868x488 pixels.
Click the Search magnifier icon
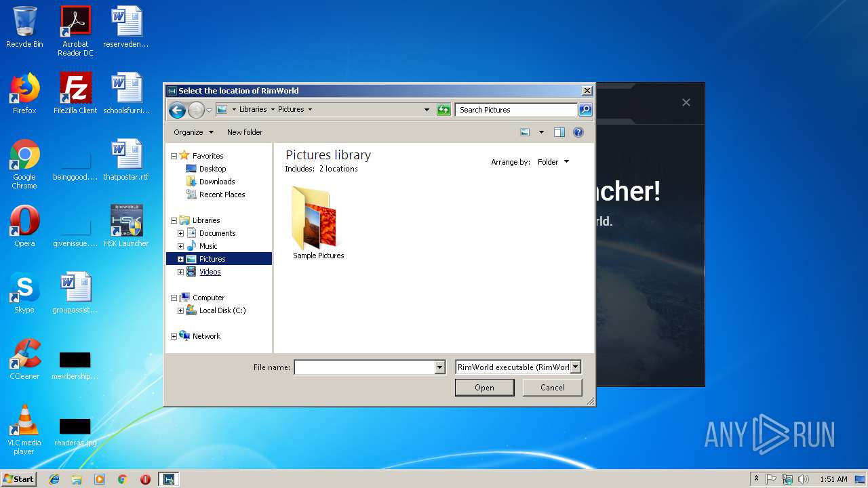pos(585,110)
